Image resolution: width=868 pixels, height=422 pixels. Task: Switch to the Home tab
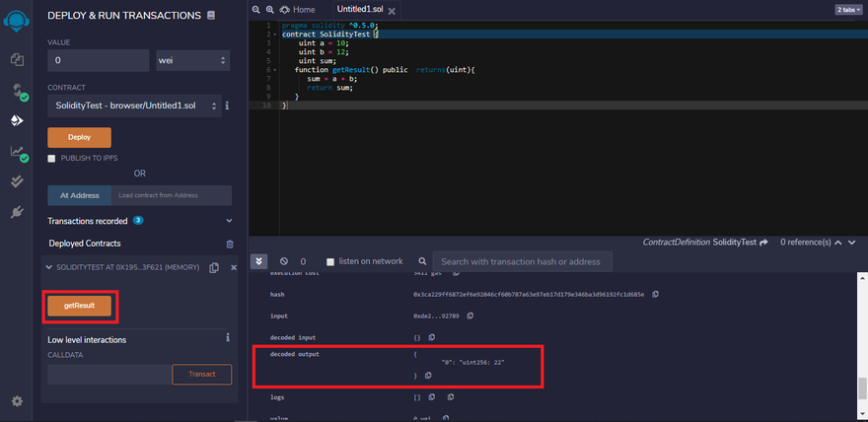298,9
